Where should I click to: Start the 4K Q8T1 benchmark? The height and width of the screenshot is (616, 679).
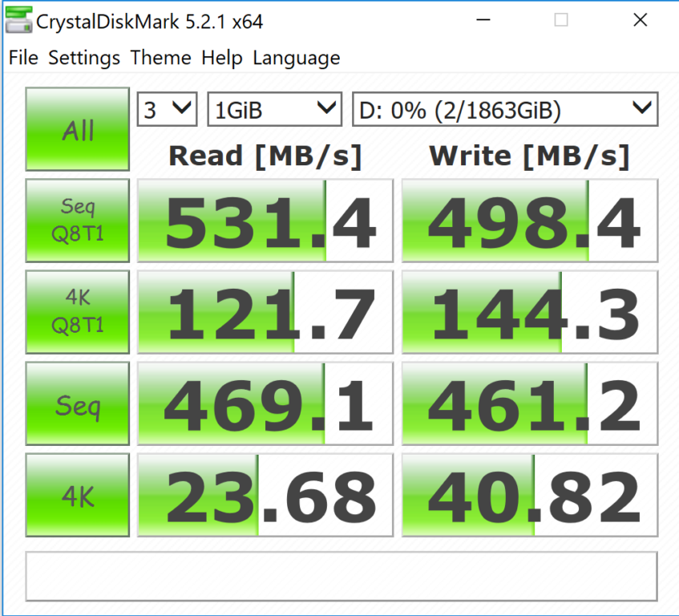click(78, 312)
